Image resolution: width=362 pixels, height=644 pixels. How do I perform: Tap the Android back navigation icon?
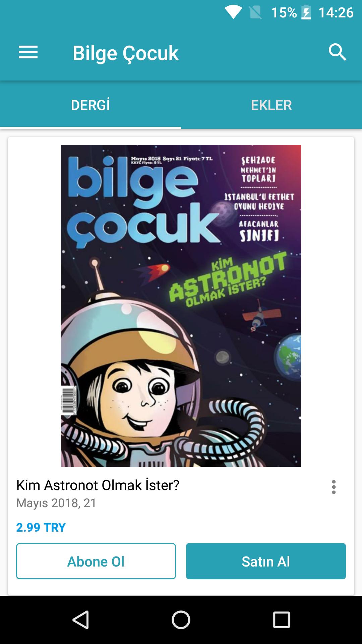click(81, 620)
